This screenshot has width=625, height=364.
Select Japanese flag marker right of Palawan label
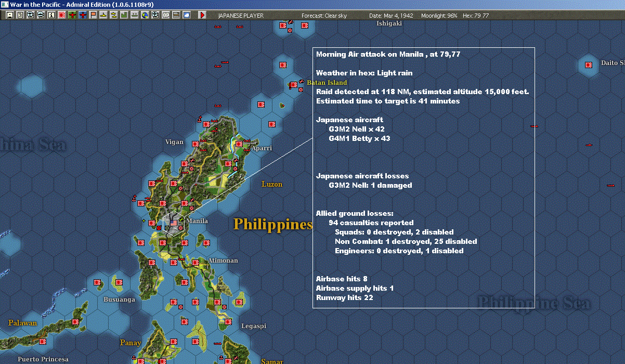76,322
